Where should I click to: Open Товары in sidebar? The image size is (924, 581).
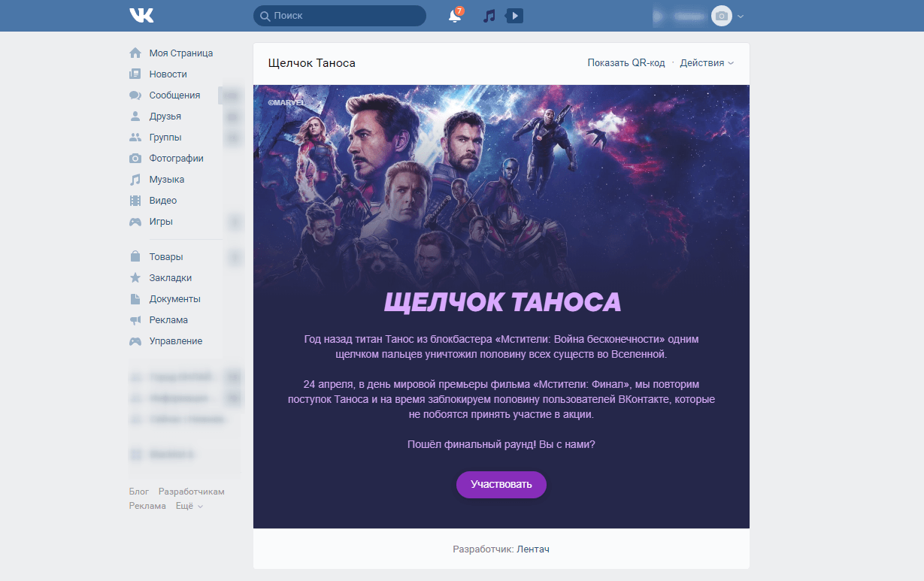click(x=166, y=257)
